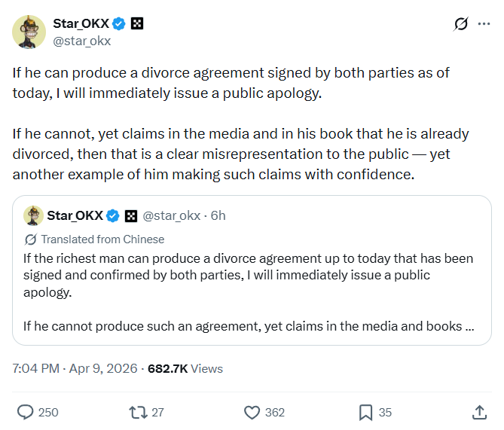The image size is (504, 430).
Task: Like the post with heart icon
Action: click(252, 412)
